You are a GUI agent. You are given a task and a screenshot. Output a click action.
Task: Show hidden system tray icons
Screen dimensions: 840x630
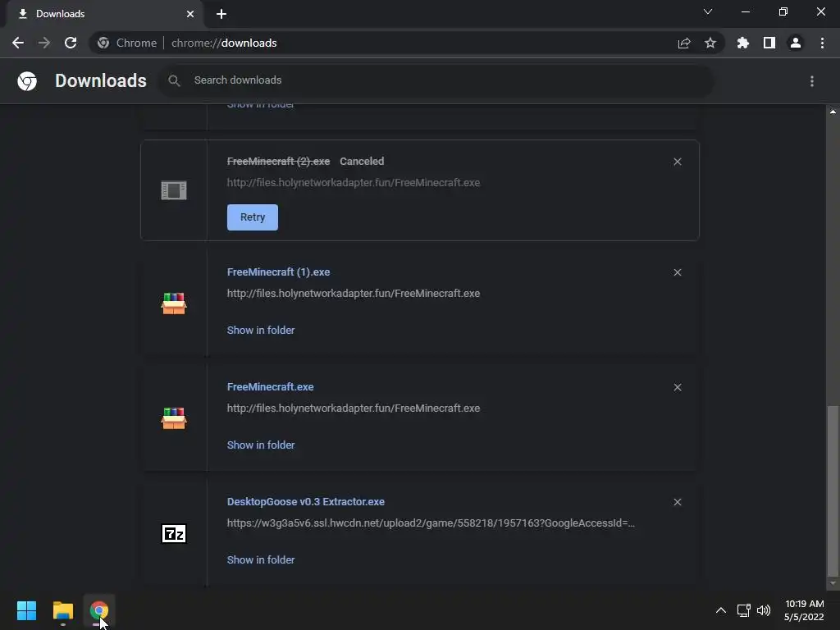click(721, 610)
